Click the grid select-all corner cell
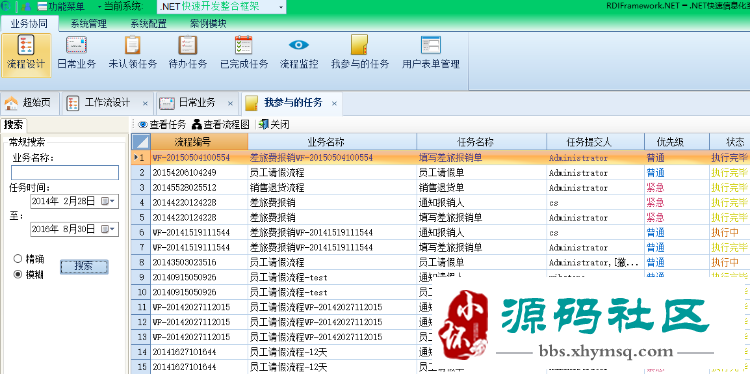 pos(141,142)
